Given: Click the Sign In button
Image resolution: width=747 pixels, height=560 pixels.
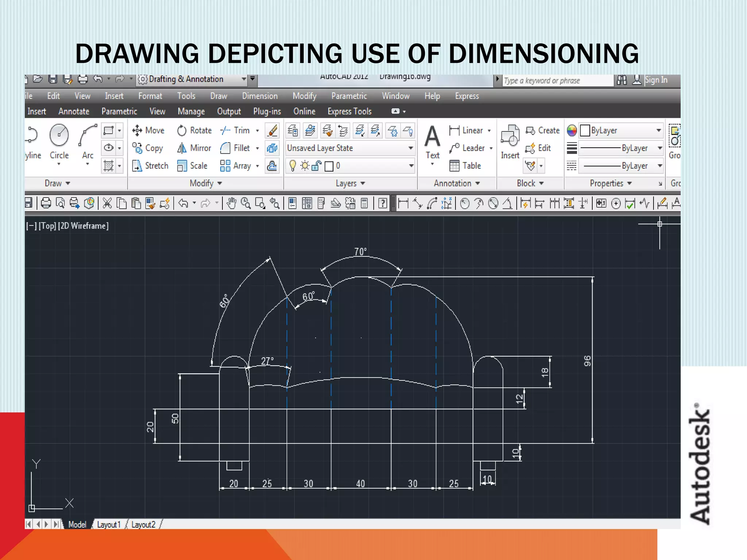Looking at the screenshot, I should (656, 80).
